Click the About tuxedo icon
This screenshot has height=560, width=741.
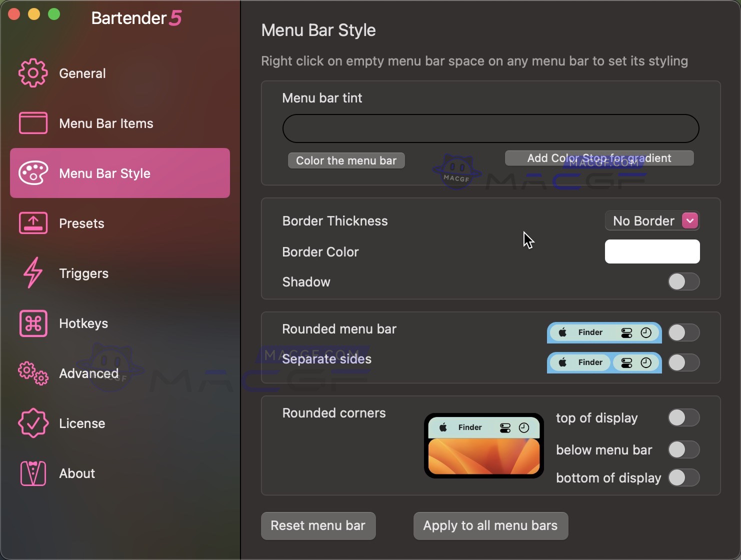click(x=33, y=473)
